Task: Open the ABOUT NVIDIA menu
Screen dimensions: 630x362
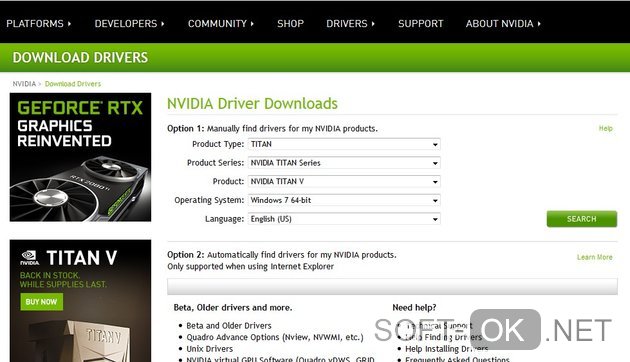Action: coord(503,24)
